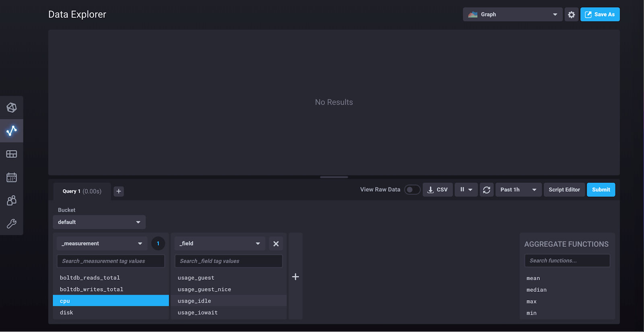Open the Dashboards grid icon in sidebar
The image size is (644, 332).
click(12, 154)
